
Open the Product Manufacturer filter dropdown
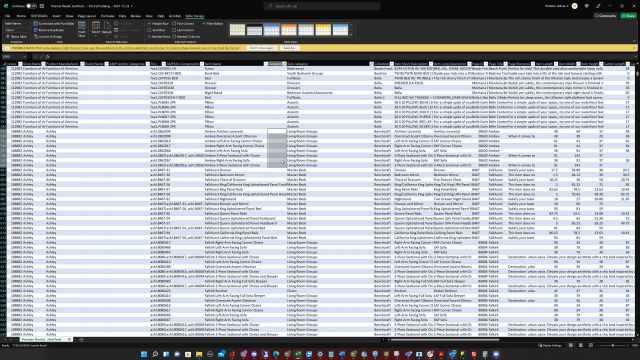click(x=82, y=64)
